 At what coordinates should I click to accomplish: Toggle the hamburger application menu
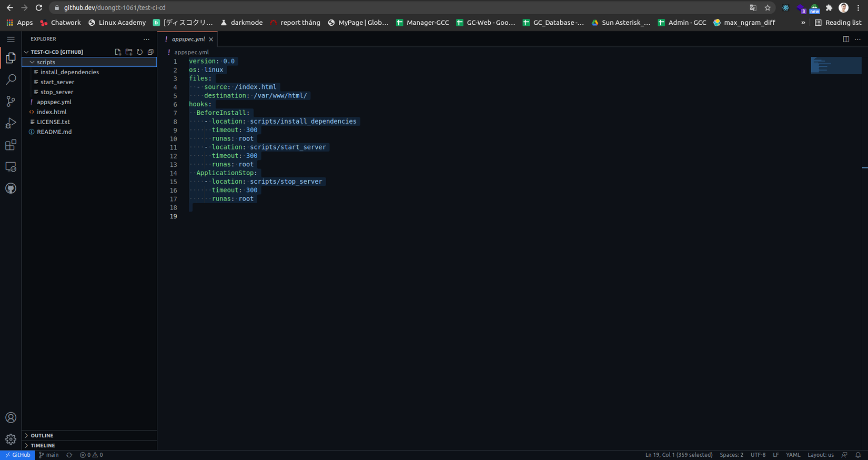[x=11, y=39]
